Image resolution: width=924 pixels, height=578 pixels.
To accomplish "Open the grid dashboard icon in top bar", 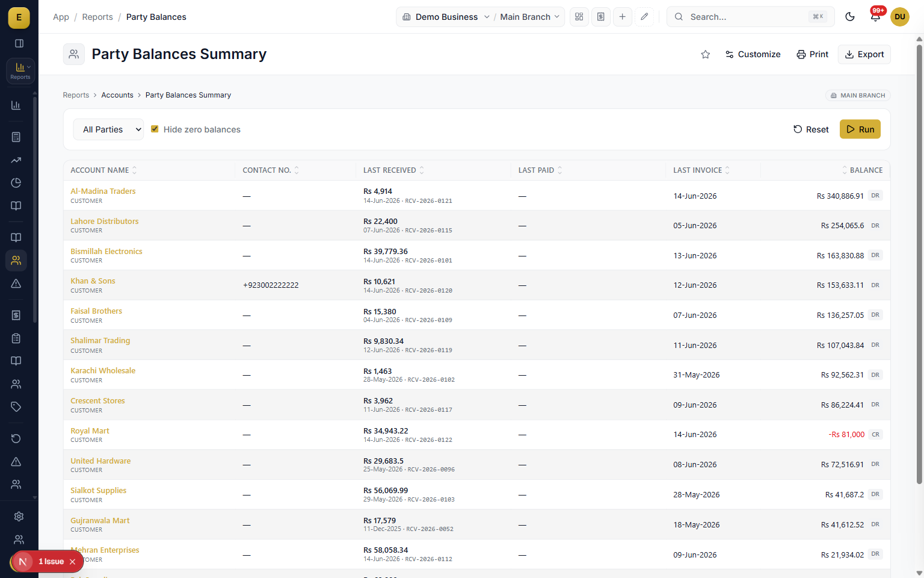I will point(579,17).
